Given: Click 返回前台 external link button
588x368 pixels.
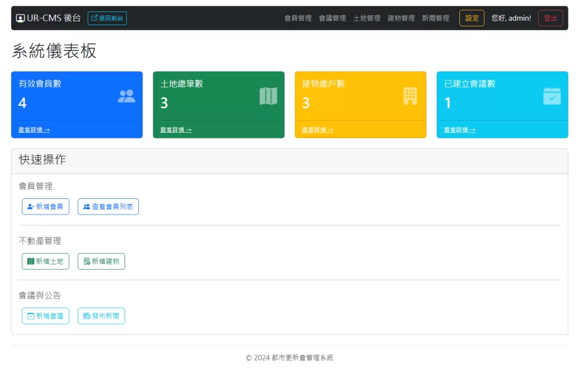Looking at the screenshot, I should (107, 18).
